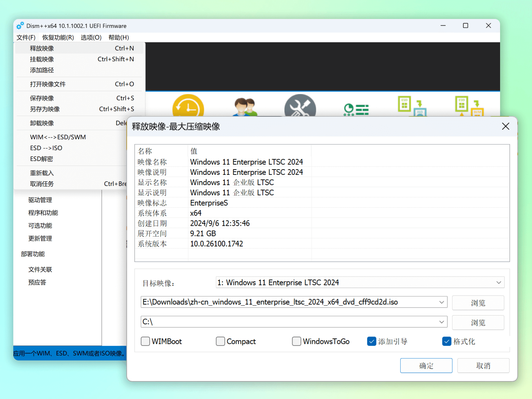Check the Compact option
Viewport: 532px width, 399px height.
pos(220,341)
